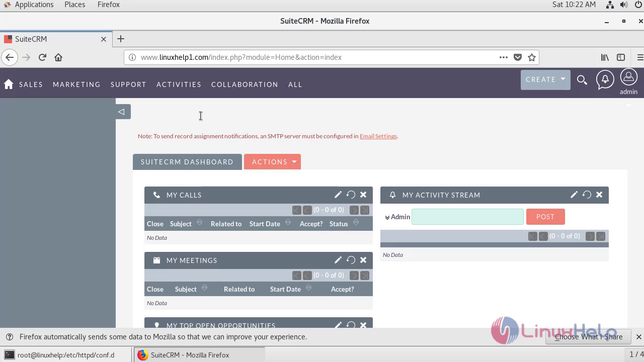This screenshot has width=644, height=362.
Task: Expand the Actions dropdown
Action: tap(272, 162)
